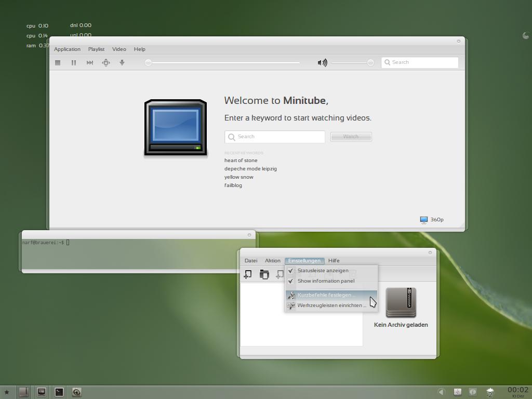Click the 'cpu 0.10' desktop monitor readout
This screenshot has width=532, height=399.
click(x=37, y=26)
